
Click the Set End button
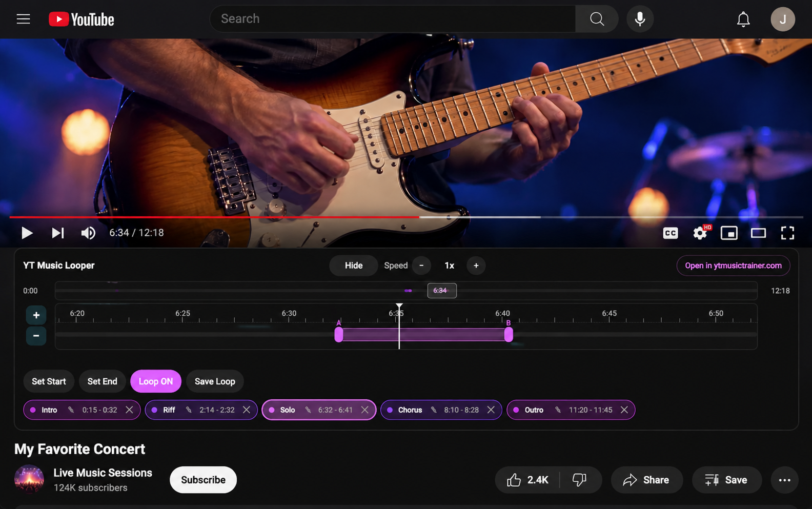(x=102, y=381)
